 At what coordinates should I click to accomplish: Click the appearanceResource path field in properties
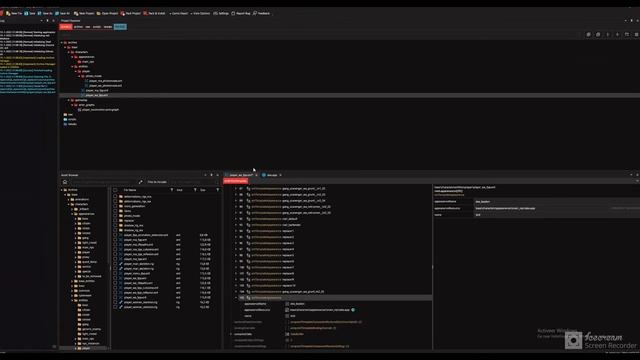[x=556, y=208]
